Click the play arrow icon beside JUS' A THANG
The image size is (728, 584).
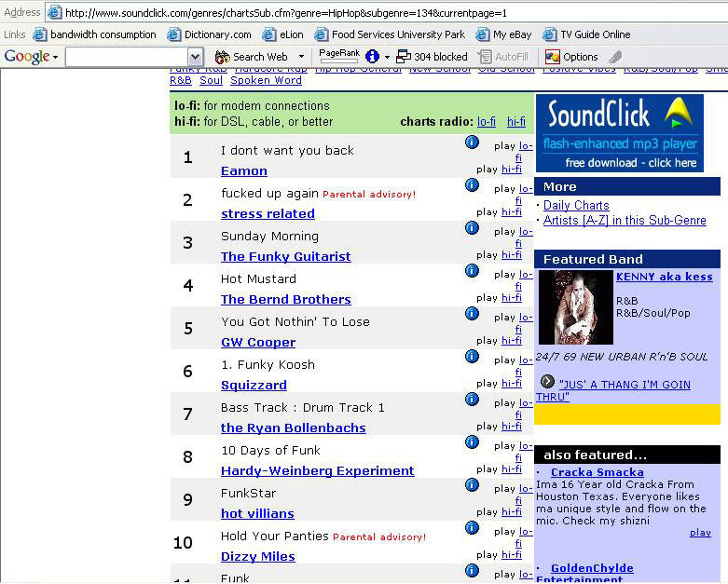(547, 382)
